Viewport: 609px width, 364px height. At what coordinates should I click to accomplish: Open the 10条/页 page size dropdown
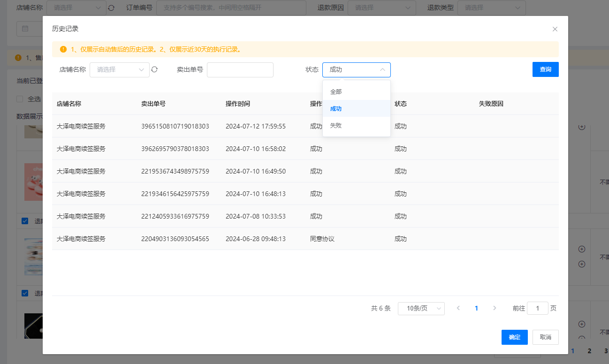point(421,308)
